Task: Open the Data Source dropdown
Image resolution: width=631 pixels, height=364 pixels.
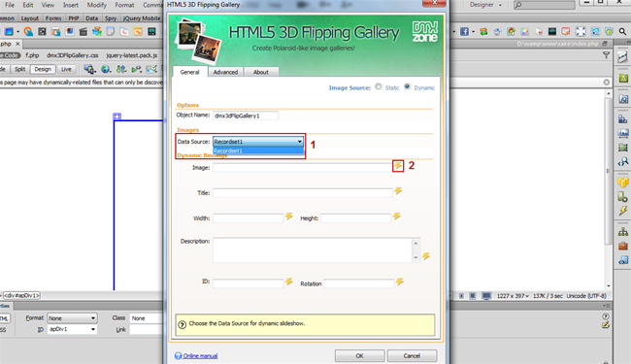Action: [x=258, y=142]
